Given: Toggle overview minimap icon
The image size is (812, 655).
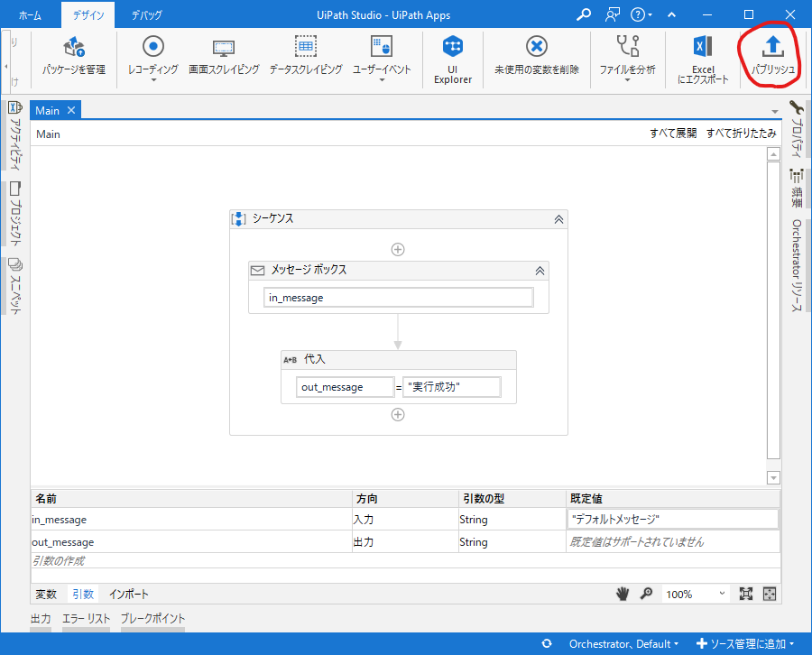Looking at the screenshot, I should coord(770,594).
